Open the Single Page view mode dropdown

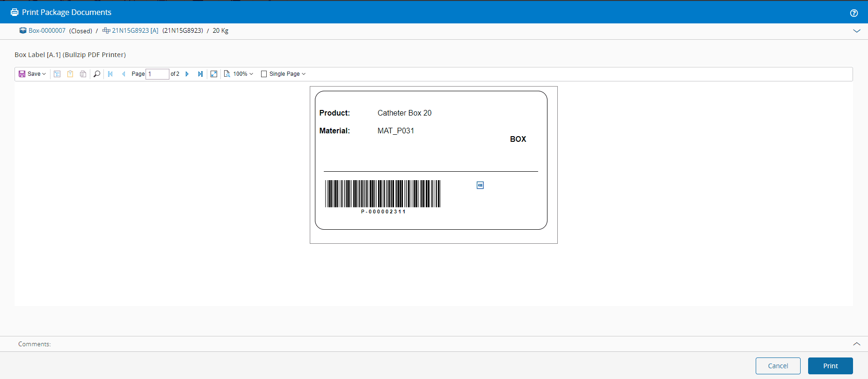tap(284, 74)
